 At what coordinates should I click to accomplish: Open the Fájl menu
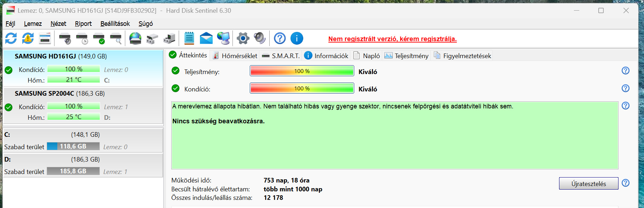pos(10,24)
